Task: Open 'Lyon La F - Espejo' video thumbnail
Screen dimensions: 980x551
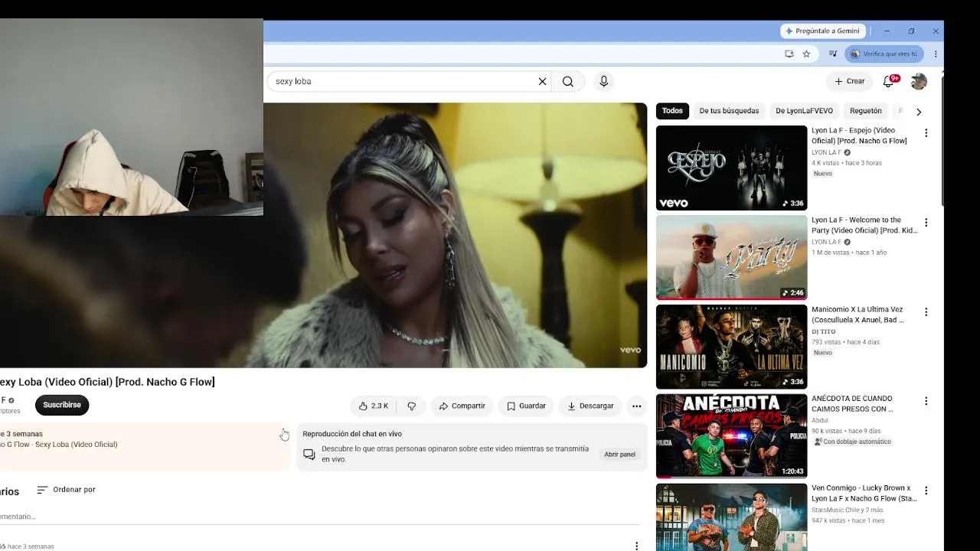Action: coord(731,168)
